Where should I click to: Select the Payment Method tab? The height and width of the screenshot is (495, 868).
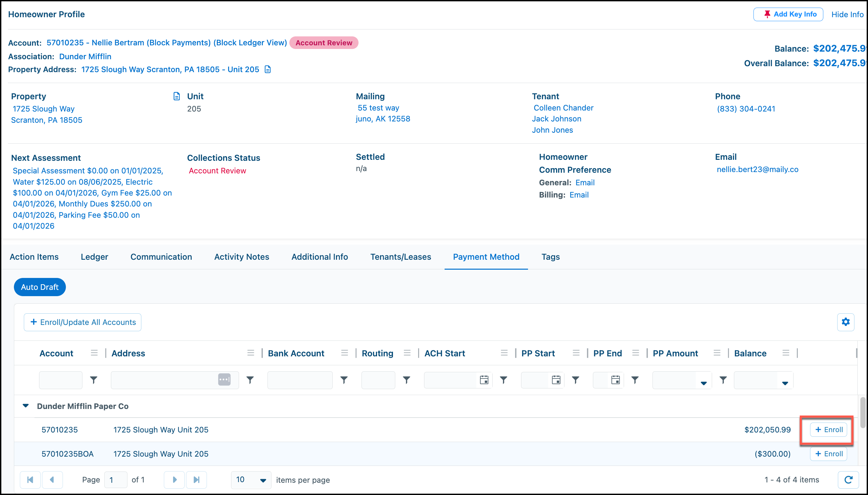click(x=486, y=257)
